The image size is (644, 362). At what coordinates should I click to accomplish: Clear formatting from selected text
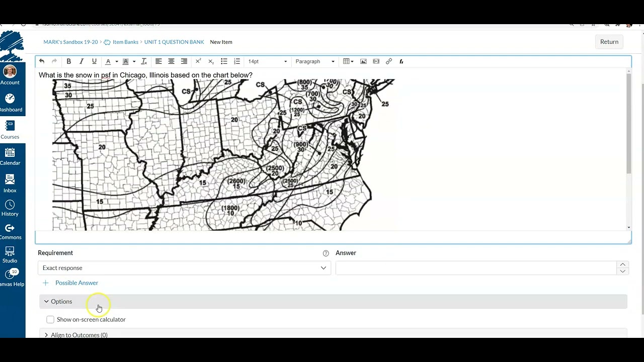[144, 61]
